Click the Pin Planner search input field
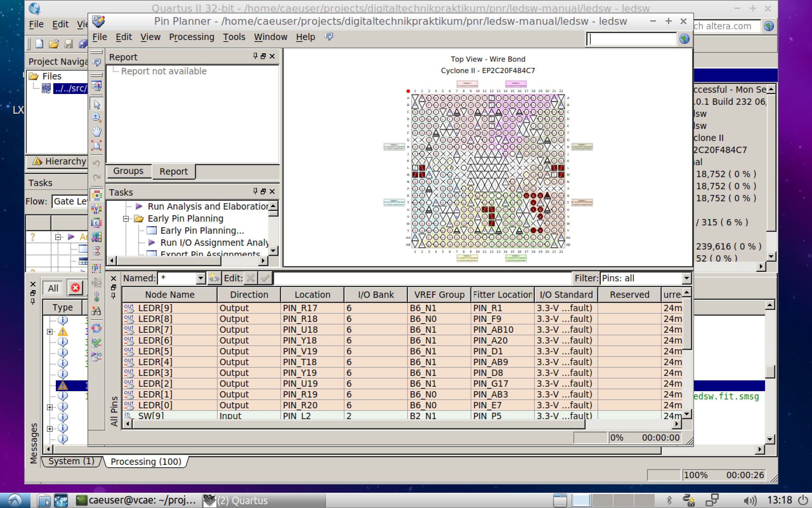 (632, 39)
